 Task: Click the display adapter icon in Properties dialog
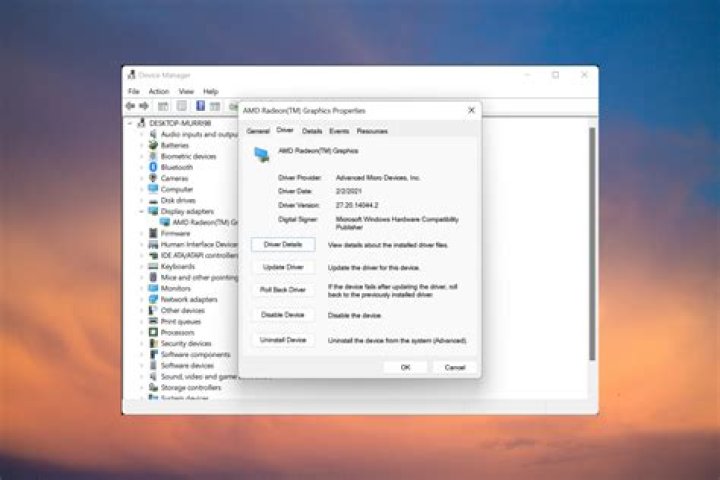pyautogui.click(x=262, y=154)
